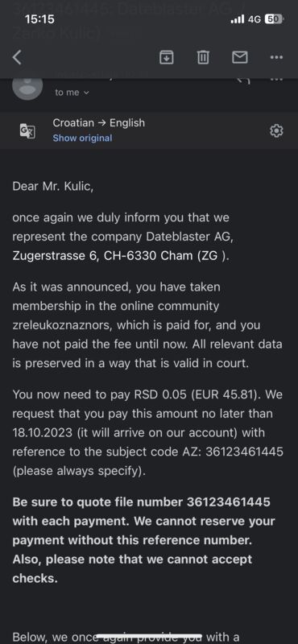This screenshot has width=298, height=644.
Task: Archive this email with the box icon
Action: coord(166,57)
